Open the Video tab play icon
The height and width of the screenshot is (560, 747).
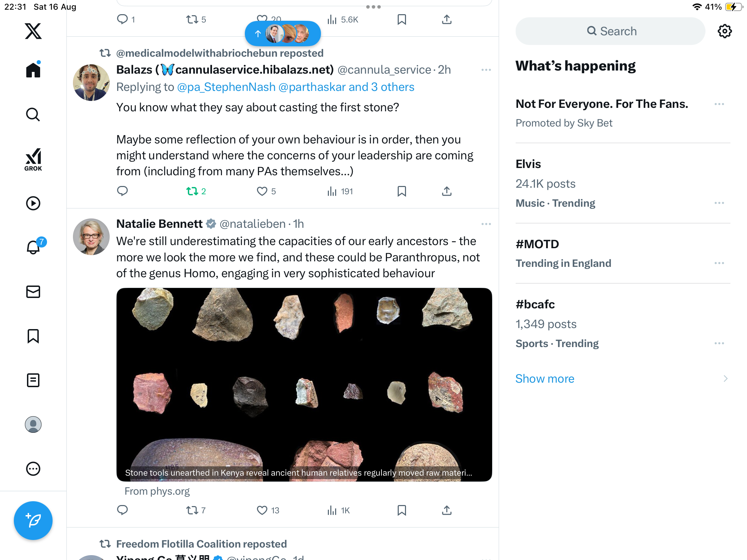tap(33, 203)
